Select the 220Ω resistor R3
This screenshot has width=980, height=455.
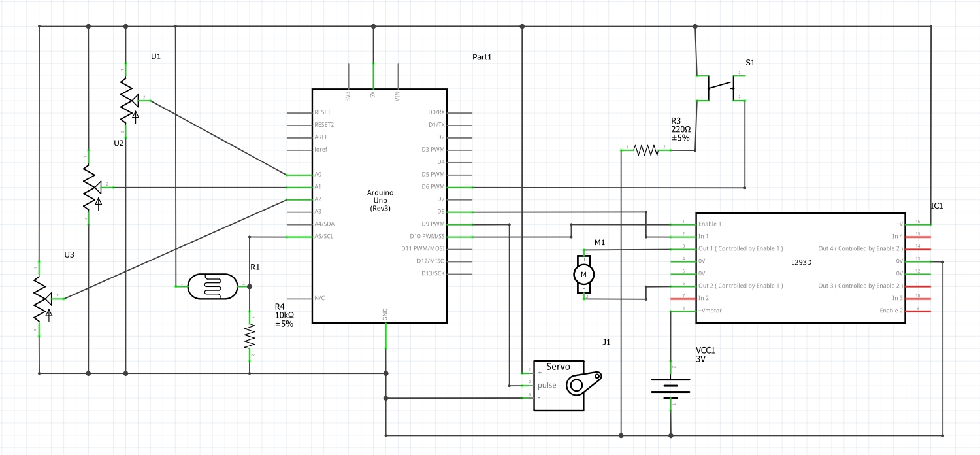(x=647, y=150)
